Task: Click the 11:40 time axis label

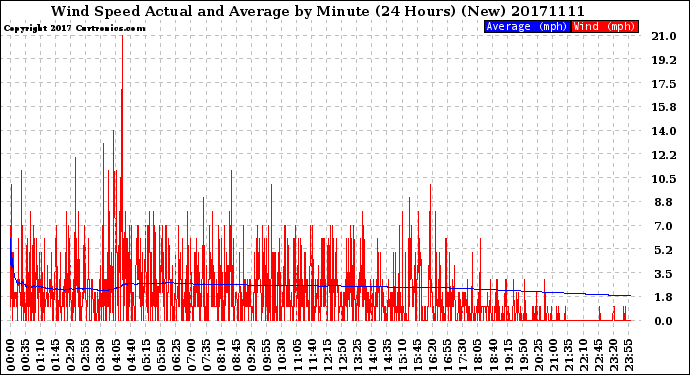Action: (x=312, y=355)
